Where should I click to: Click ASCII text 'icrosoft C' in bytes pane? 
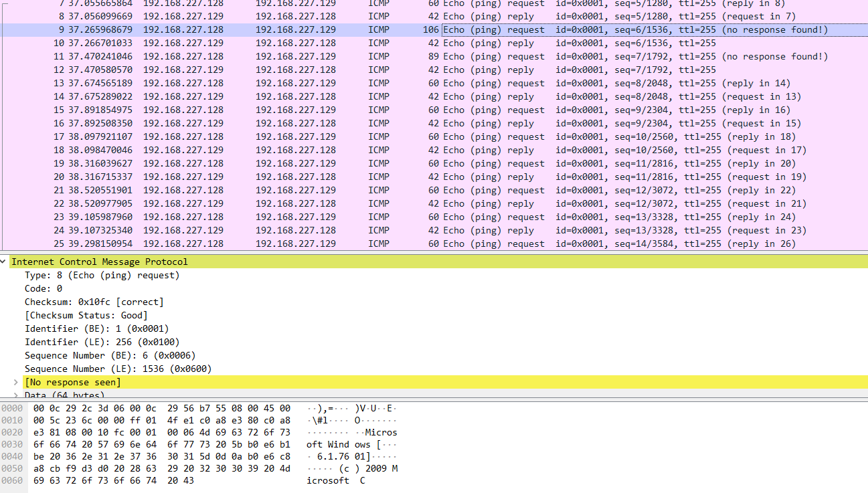(x=336, y=480)
